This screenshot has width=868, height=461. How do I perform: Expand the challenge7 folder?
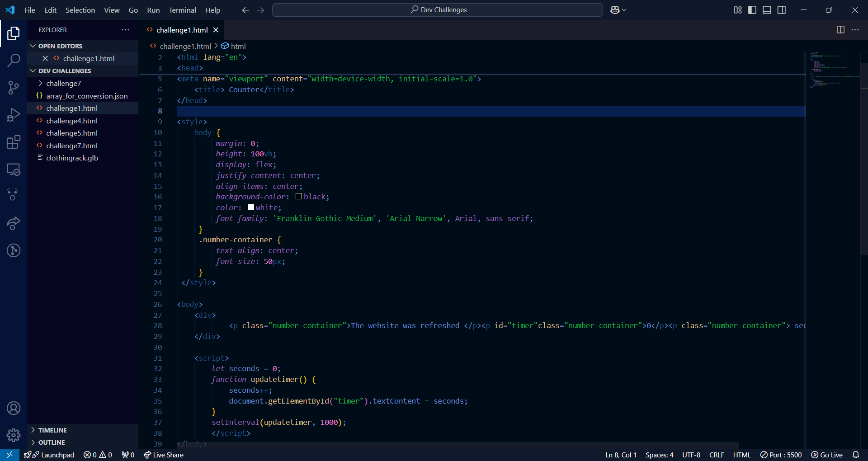point(63,84)
